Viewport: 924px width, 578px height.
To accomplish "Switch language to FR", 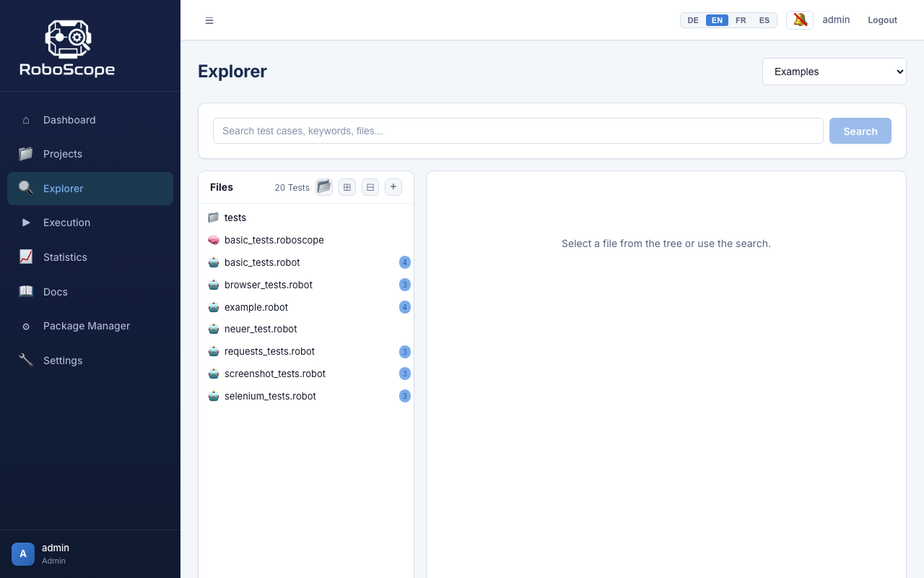I will click(x=741, y=20).
